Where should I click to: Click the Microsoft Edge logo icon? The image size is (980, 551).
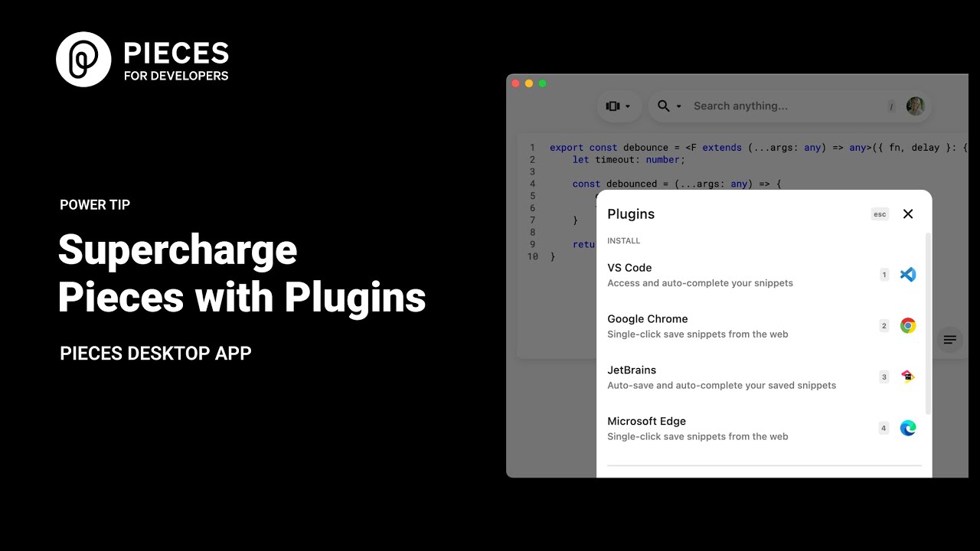coord(908,428)
